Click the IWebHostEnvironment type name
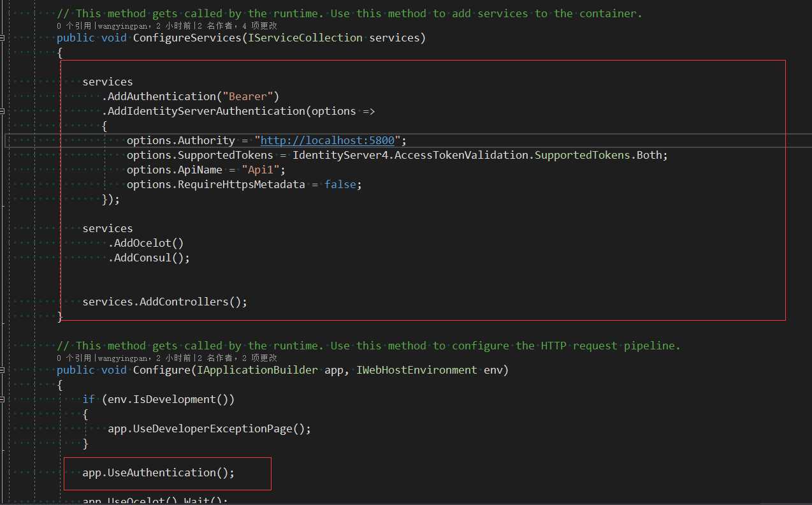 click(417, 370)
